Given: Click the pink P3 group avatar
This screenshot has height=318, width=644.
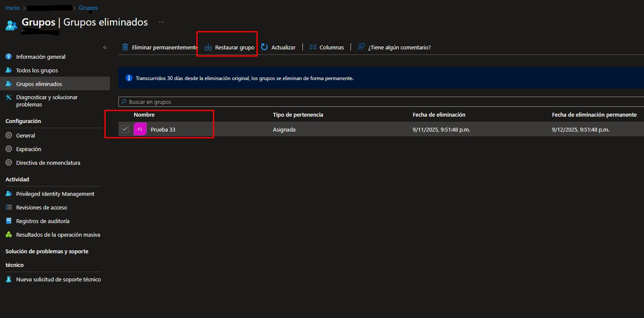Looking at the screenshot, I should (x=140, y=129).
